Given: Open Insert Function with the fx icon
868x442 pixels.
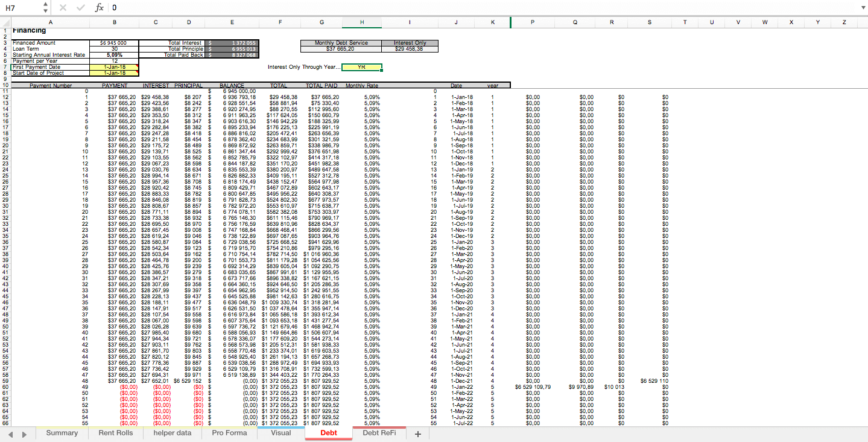Looking at the screenshot, I should [x=100, y=7].
